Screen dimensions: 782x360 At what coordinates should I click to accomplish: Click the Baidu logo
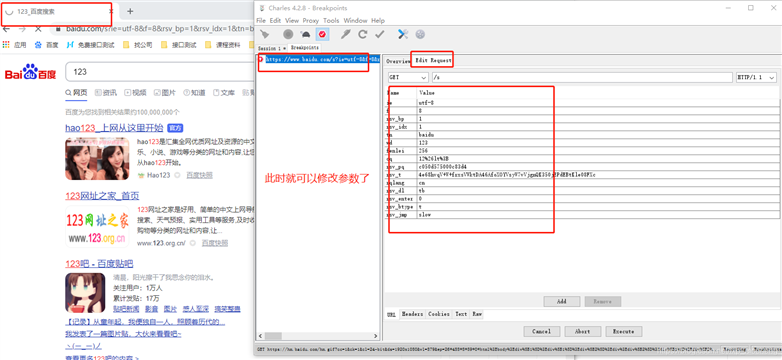pos(30,72)
